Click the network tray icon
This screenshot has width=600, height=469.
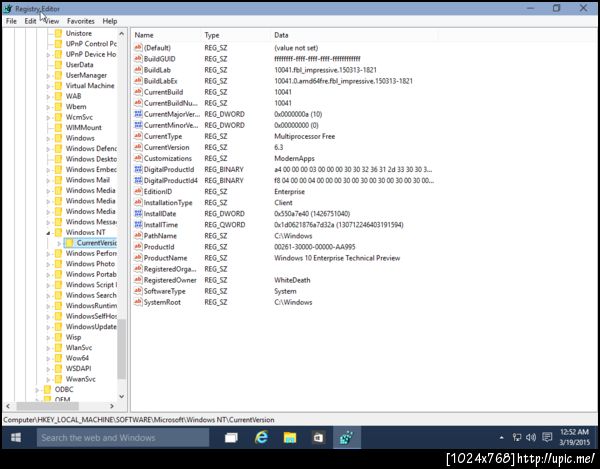click(517, 437)
